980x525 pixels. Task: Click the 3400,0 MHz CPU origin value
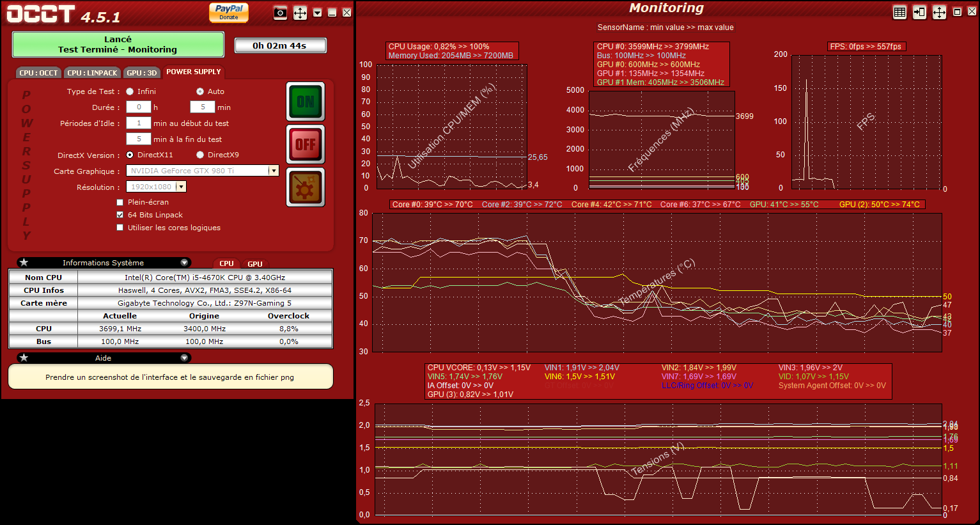click(x=205, y=329)
